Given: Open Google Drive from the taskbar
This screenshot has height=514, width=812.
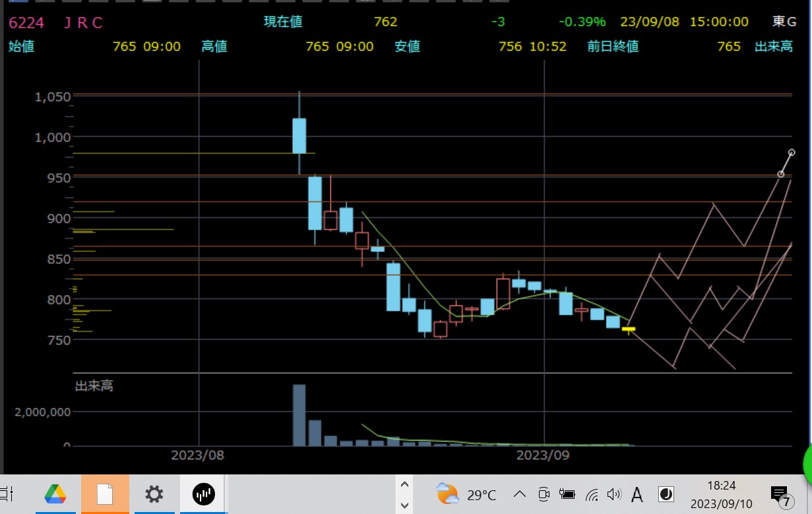Looking at the screenshot, I should pos(55,494).
